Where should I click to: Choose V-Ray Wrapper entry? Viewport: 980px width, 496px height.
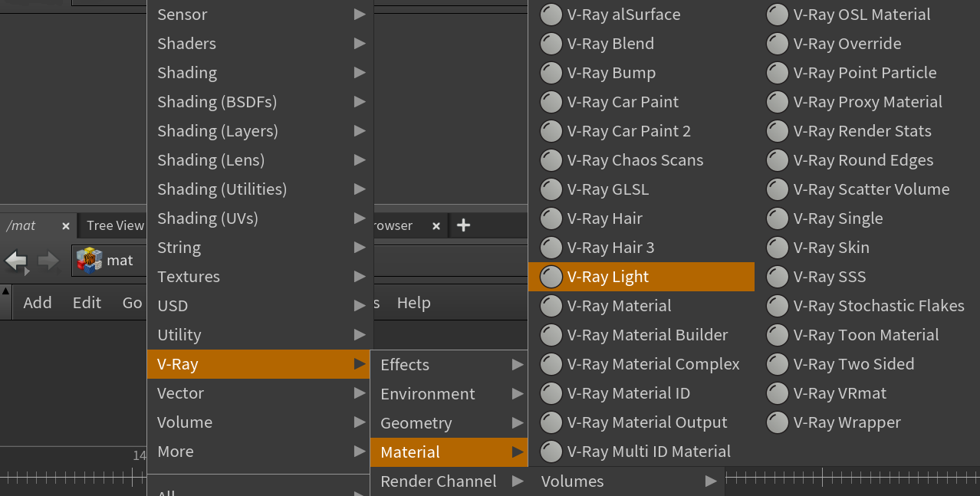click(x=867, y=422)
